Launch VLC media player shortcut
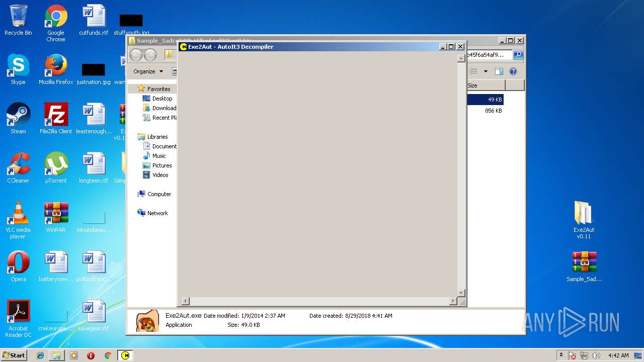This screenshot has width=644, height=362. 18,220
